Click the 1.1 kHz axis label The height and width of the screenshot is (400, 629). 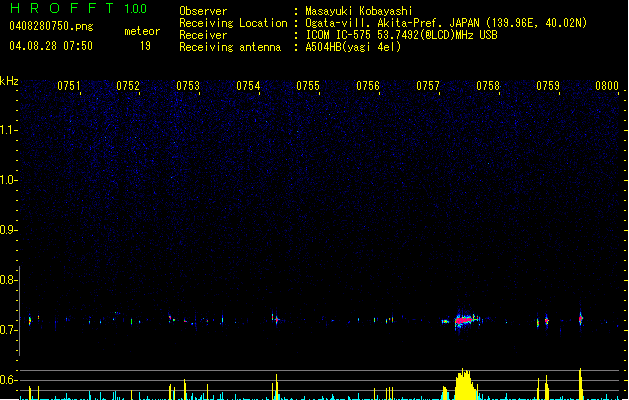(x=9, y=130)
